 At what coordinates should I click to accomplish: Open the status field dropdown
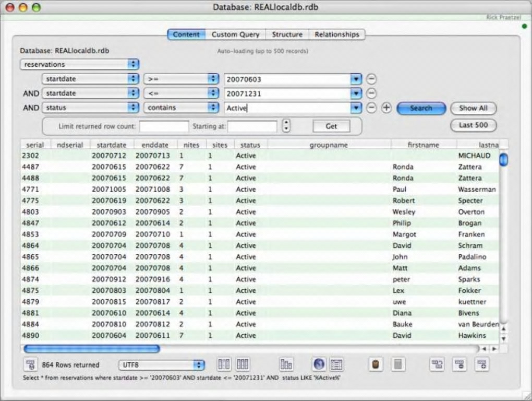click(x=90, y=108)
